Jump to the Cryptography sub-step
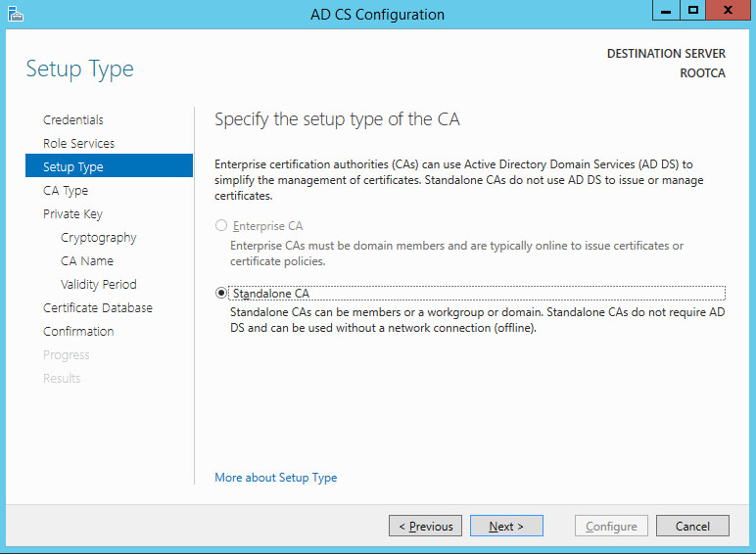 pos(98,238)
